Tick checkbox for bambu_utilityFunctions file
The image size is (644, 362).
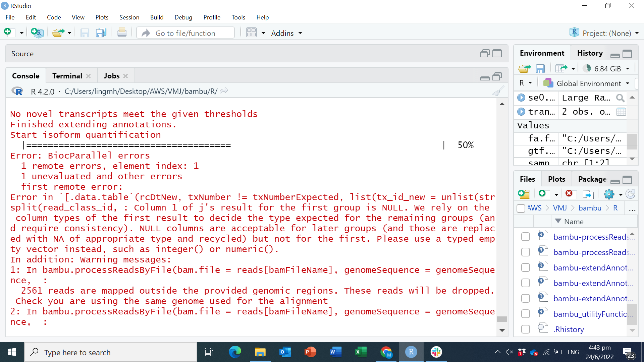point(526,314)
